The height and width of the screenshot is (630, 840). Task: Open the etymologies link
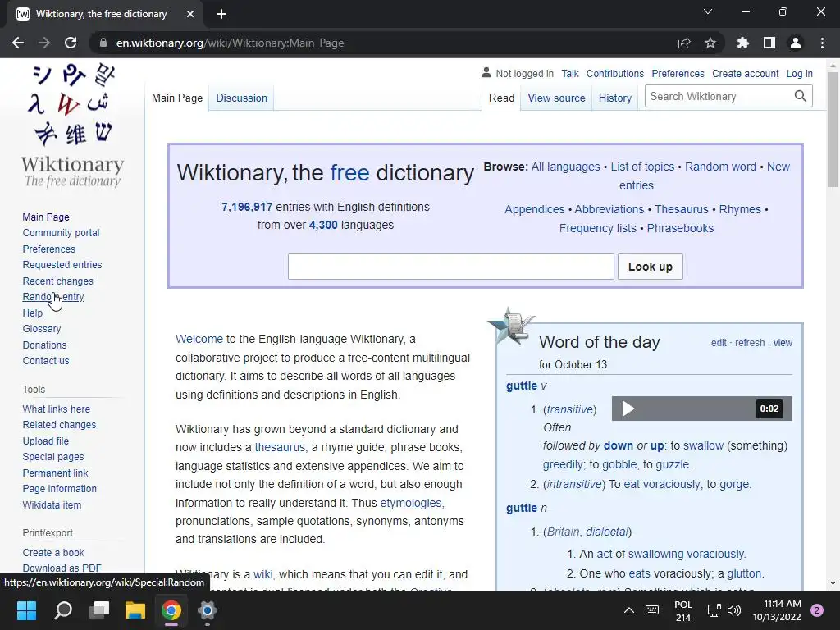[411, 503]
